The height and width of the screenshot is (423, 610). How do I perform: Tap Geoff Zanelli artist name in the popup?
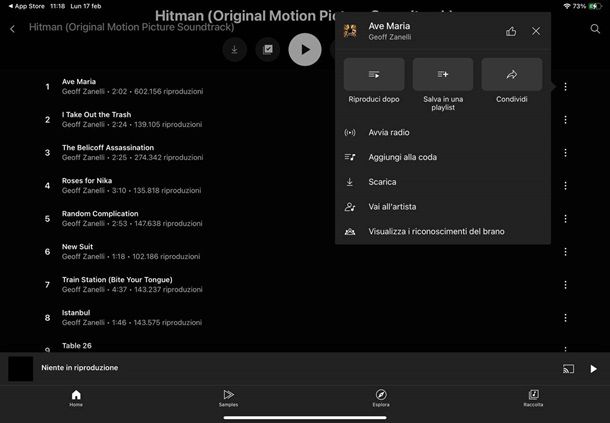[x=389, y=37]
